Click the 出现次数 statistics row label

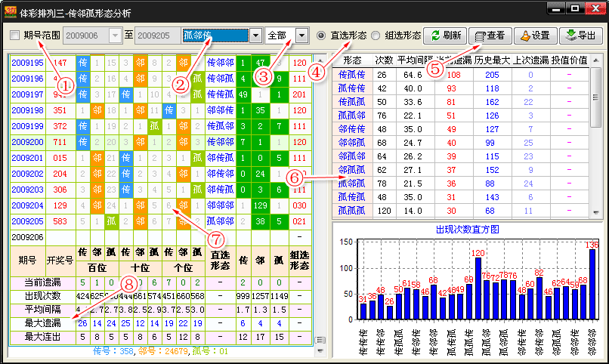(x=43, y=296)
